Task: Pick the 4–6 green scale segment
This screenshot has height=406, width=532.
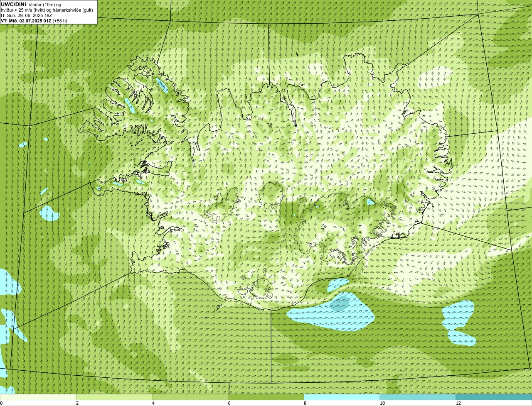Action: click(x=190, y=397)
